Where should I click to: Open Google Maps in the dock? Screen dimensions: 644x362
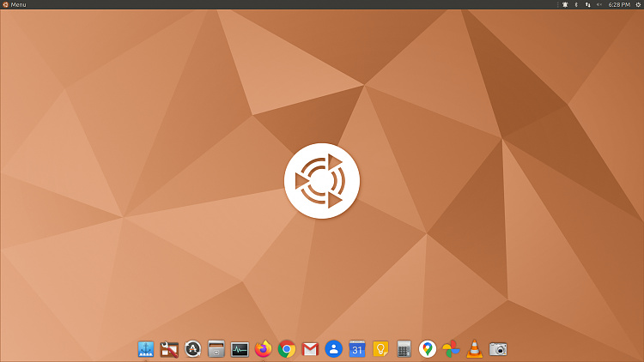pos(428,349)
